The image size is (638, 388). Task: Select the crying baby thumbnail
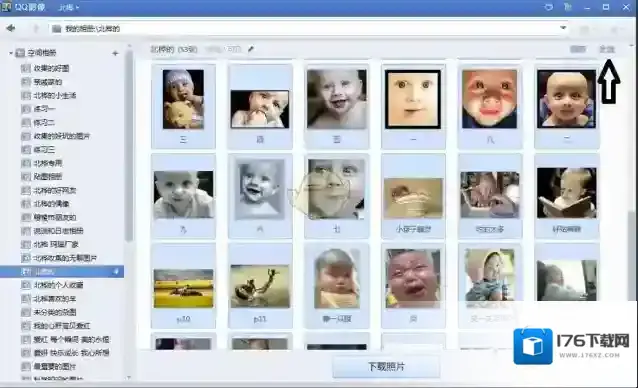tap(413, 279)
